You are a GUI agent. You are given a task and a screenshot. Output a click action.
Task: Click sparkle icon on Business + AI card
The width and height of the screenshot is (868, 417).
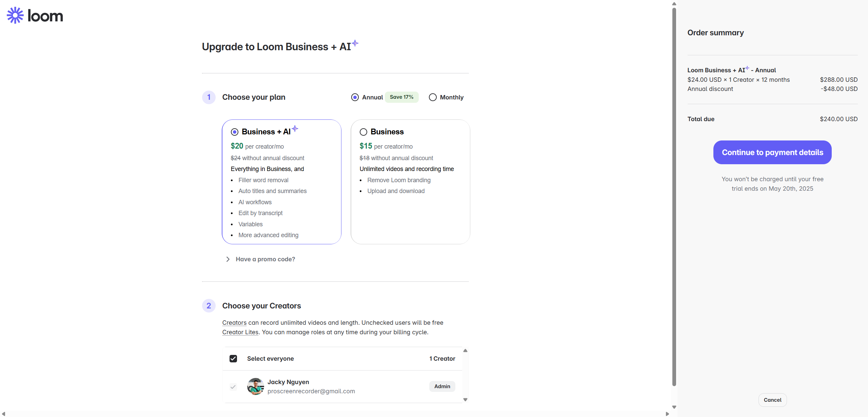pos(295,129)
